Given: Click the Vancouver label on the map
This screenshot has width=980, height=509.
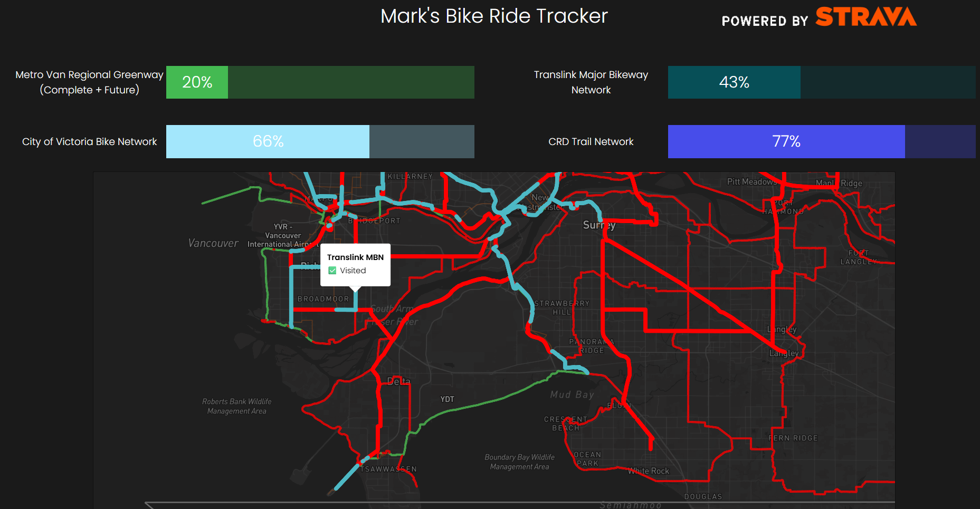Looking at the screenshot, I should pyautogui.click(x=213, y=243).
